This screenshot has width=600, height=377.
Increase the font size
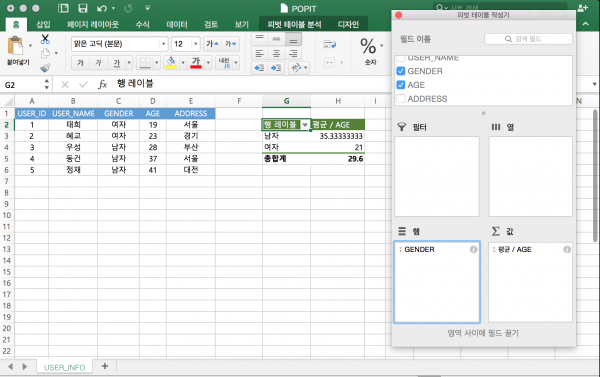212,44
